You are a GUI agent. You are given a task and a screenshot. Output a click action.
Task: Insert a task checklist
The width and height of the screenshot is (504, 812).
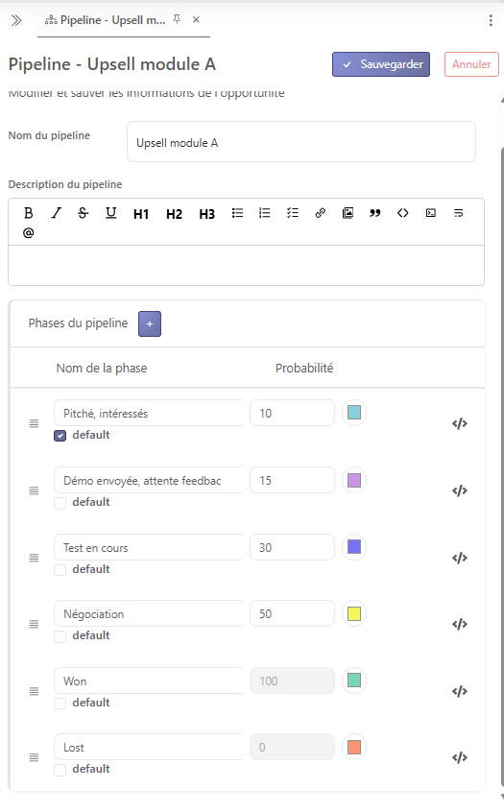293,213
